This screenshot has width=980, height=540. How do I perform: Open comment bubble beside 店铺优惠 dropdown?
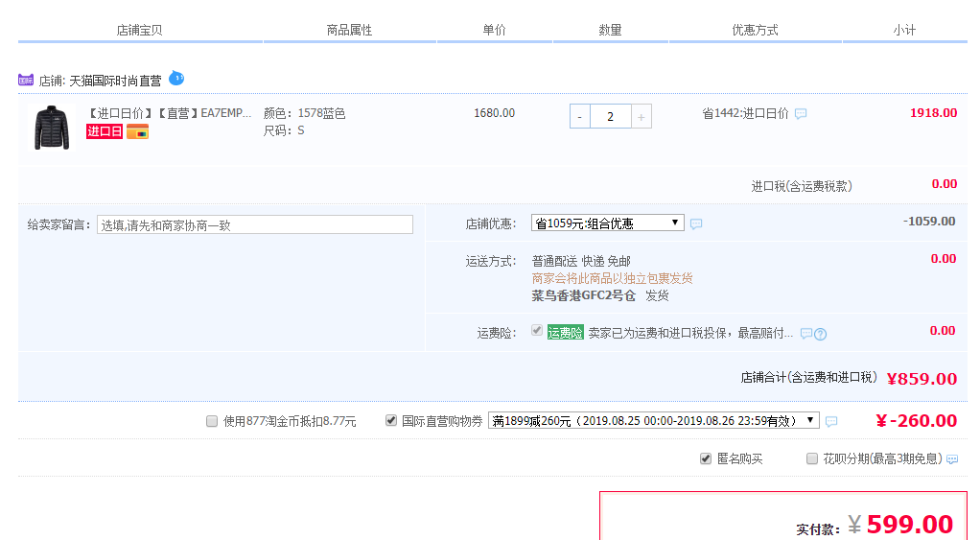click(x=695, y=223)
